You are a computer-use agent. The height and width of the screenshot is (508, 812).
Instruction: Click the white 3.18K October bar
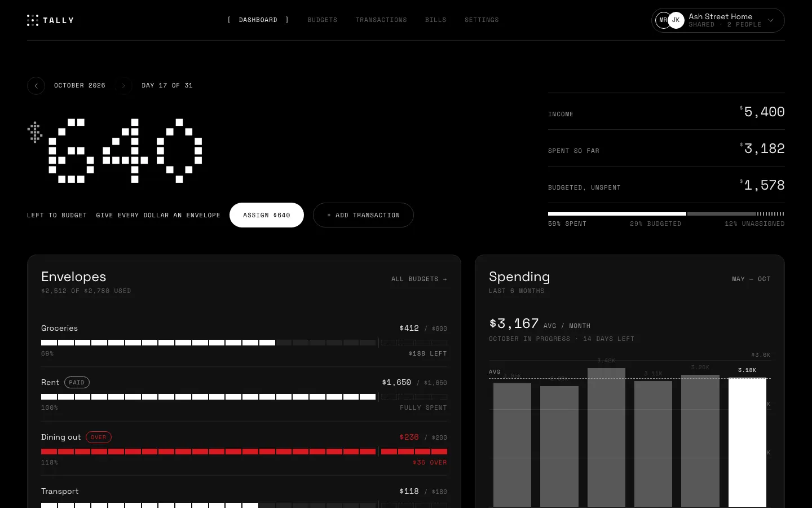point(747,443)
